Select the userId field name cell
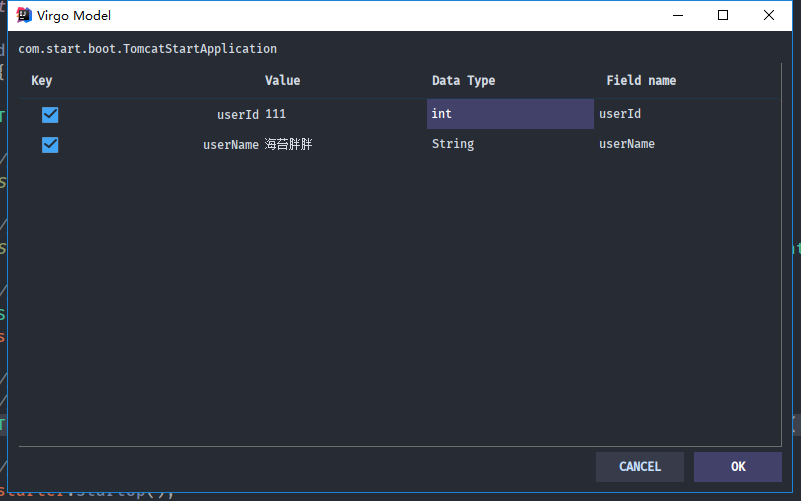The width and height of the screenshot is (801, 501). (686, 114)
